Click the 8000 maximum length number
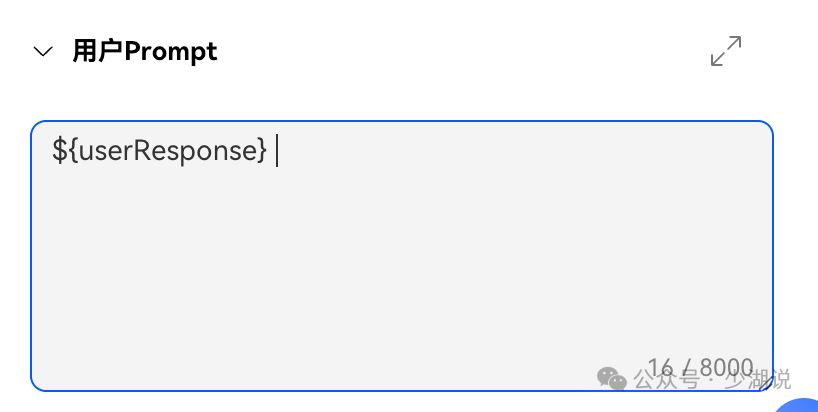Screen dimensions: 818x412 (x=727, y=368)
